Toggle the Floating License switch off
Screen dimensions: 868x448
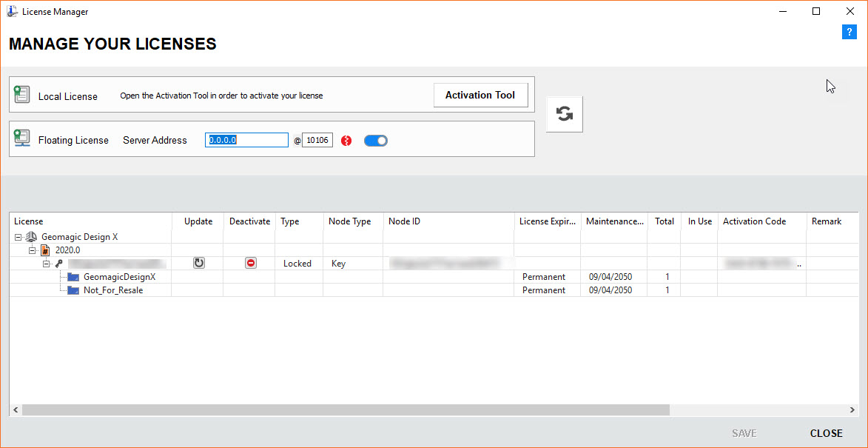point(375,140)
